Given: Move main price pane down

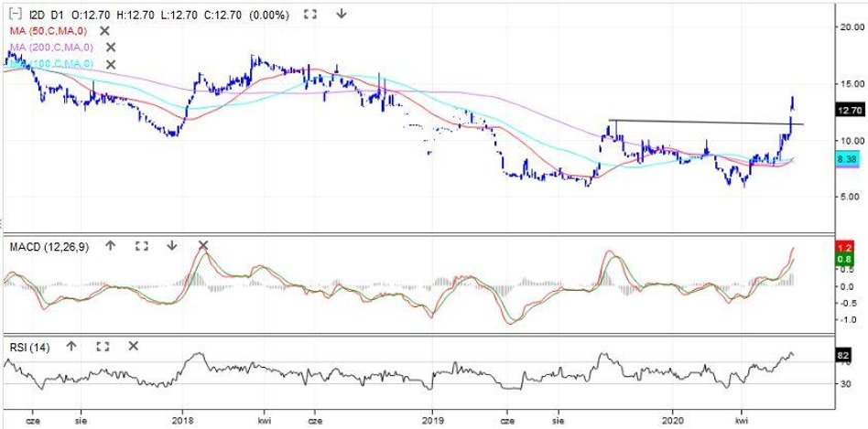Looking at the screenshot, I should [x=342, y=15].
